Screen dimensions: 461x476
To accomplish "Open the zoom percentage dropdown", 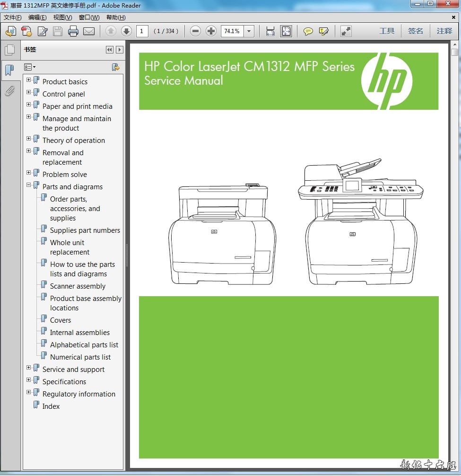I will tap(249, 31).
